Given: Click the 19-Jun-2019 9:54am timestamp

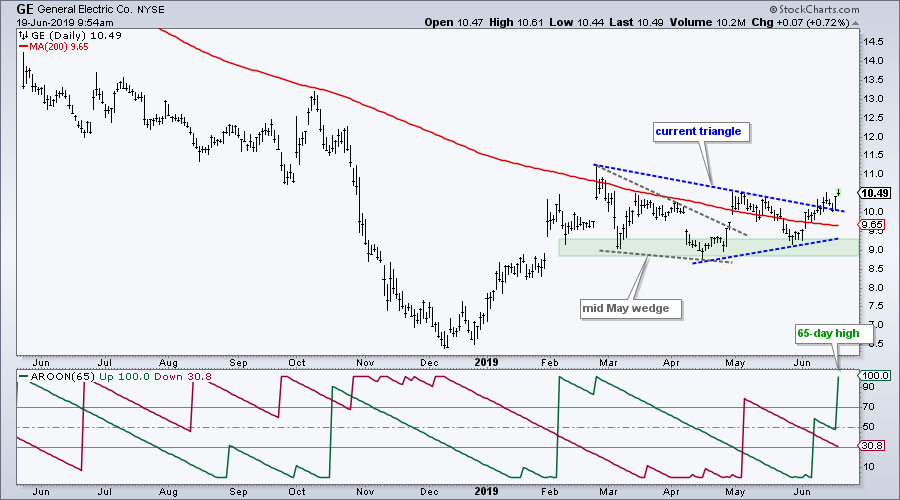Looking at the screenshot, I should coord(65,23).
